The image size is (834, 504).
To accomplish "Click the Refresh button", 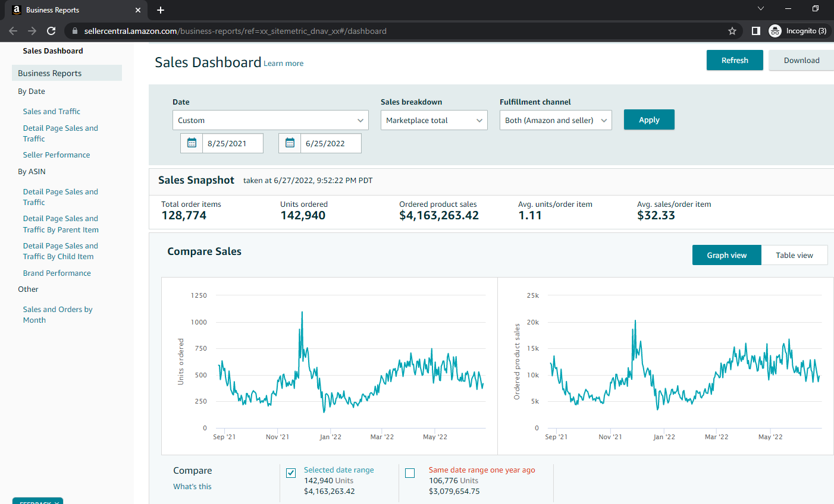I will click(735, 60).
